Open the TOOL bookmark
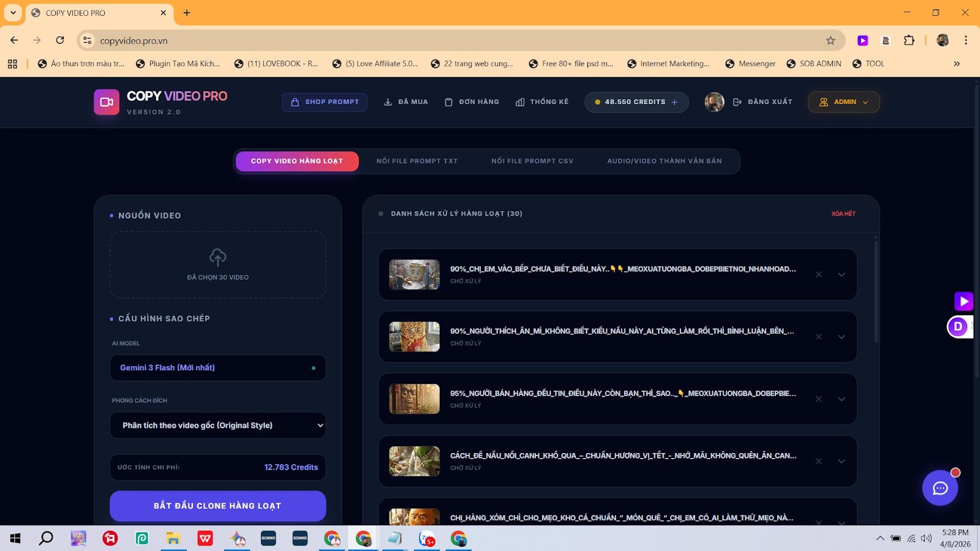This screenshot has width=980, height=551. 869,64
